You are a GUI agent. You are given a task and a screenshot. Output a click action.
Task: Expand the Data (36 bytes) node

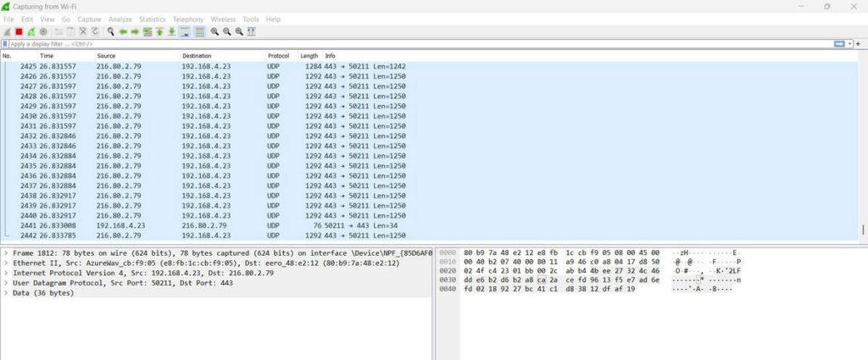point(5,293)
